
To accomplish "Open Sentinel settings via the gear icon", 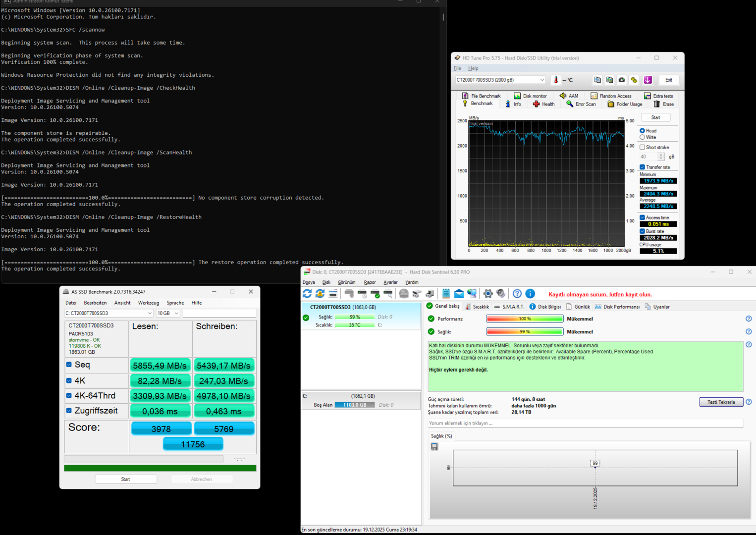I will click(x=488, y=294).
